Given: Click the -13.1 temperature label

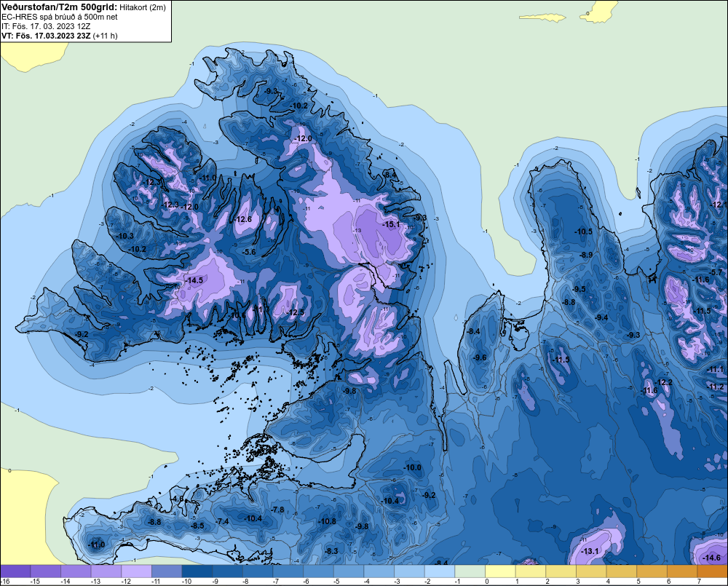Looking at the screenshot, I should pyautogui.click(x=590, y=551).
